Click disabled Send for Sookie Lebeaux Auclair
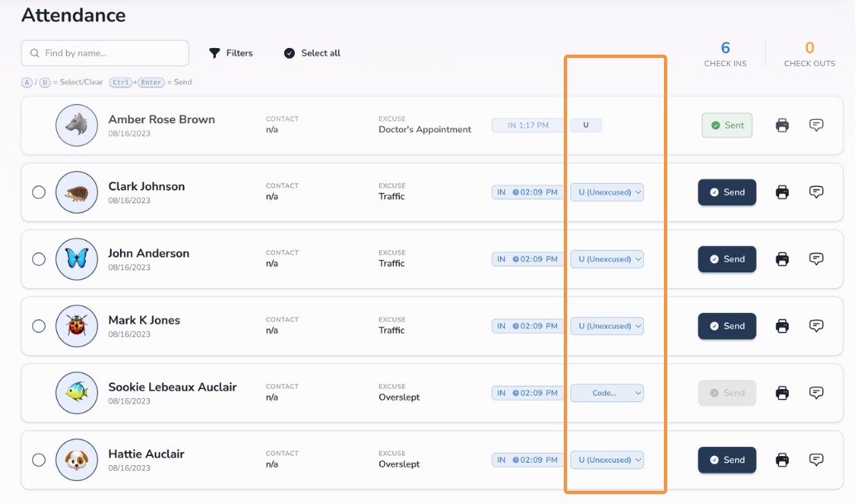The width and height of the screenshot is (856, 504). [x=727, y=393]
